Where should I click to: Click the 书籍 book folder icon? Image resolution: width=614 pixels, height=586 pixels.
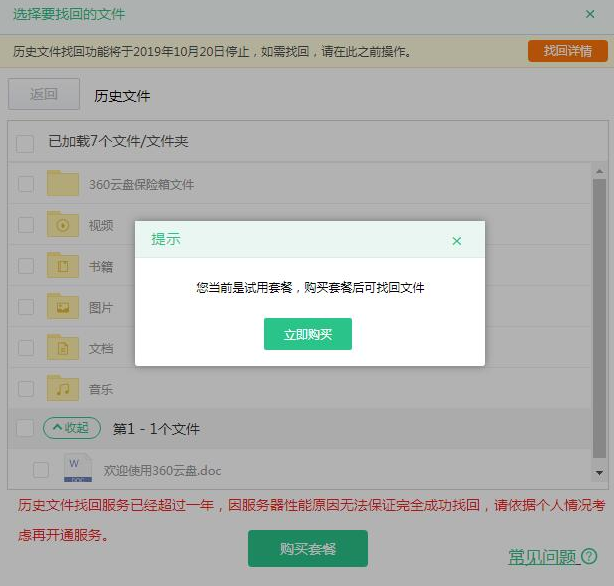coord(63,265)
